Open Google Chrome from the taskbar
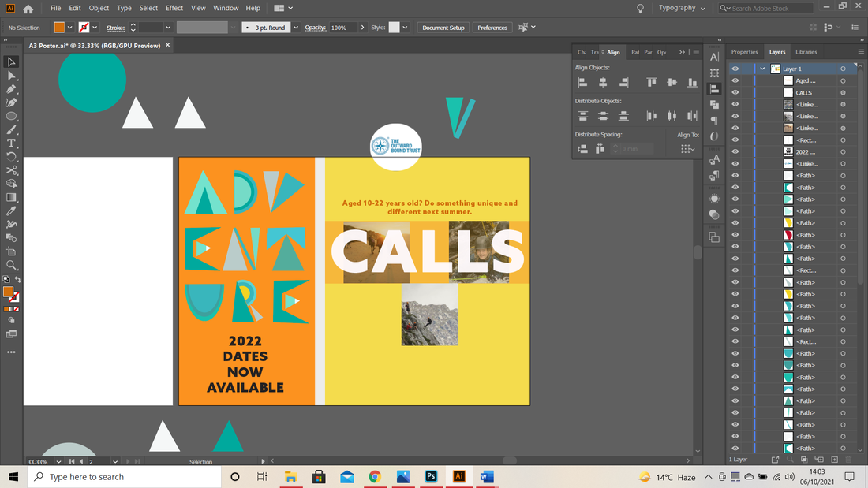 pyautogui.click(x=375, y=477)
